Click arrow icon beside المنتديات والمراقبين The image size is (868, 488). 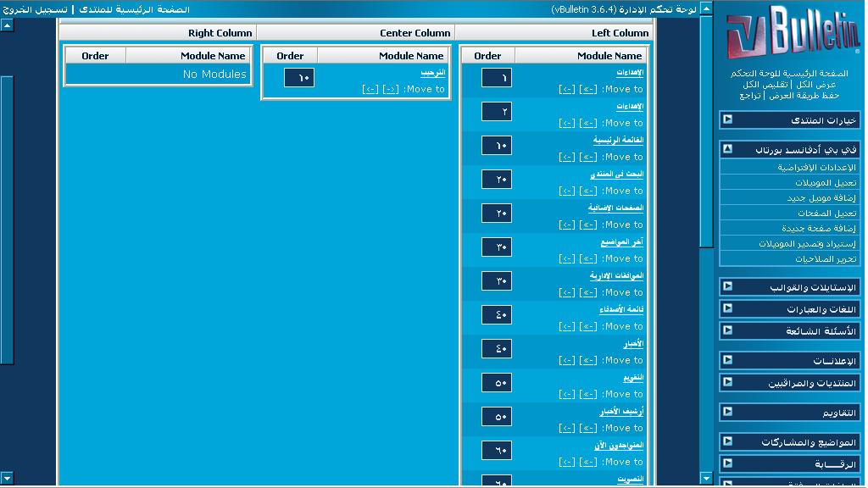[x=727, y=383]
